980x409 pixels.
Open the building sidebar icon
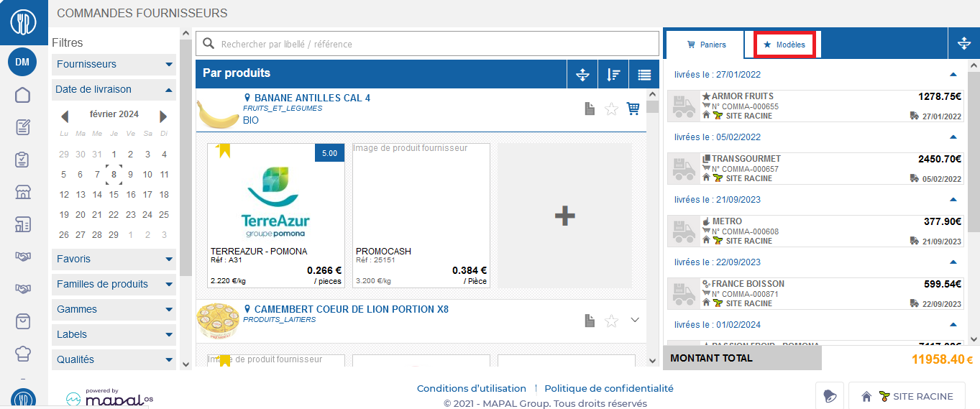coord(22,224)
